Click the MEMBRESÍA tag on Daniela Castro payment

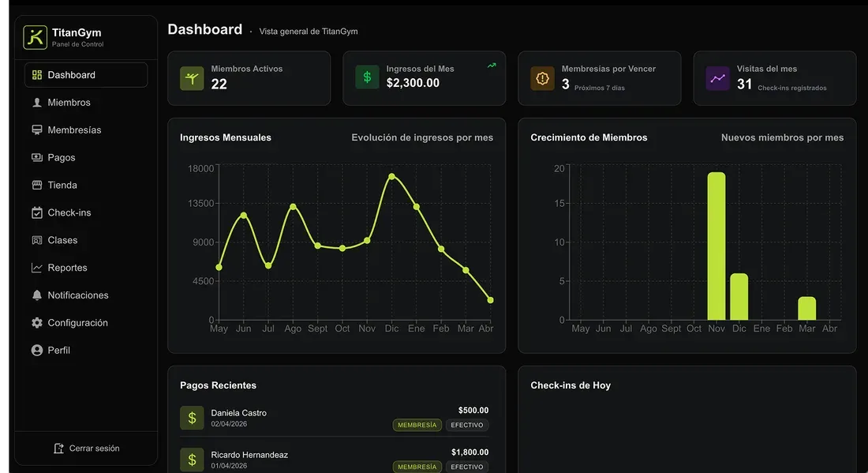click(x=417, y=425)
